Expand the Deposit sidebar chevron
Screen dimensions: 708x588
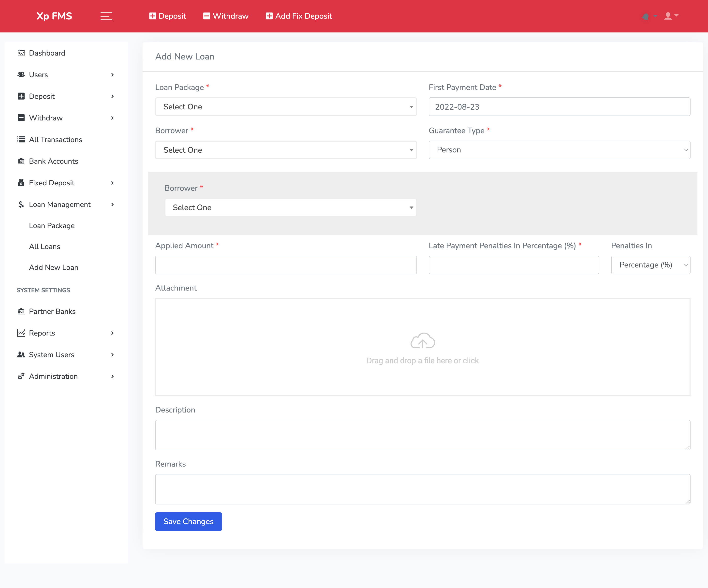112,96
